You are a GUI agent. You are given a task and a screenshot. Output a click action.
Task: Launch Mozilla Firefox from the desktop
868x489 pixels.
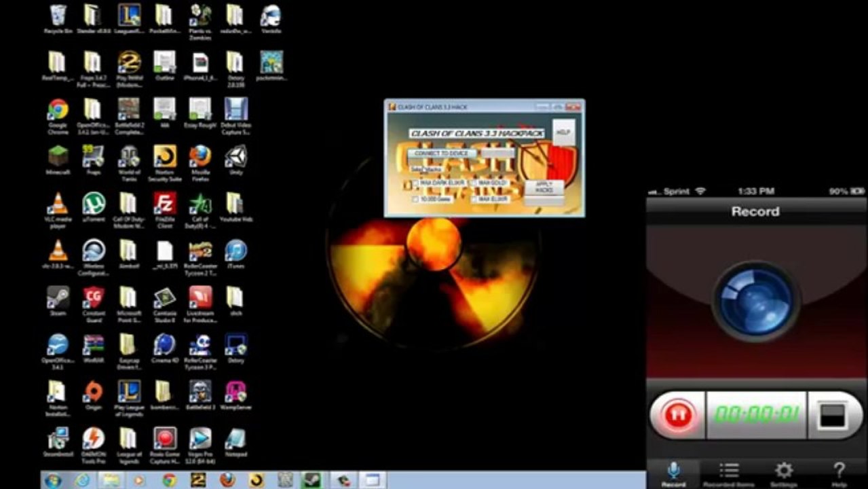(200, 163)
